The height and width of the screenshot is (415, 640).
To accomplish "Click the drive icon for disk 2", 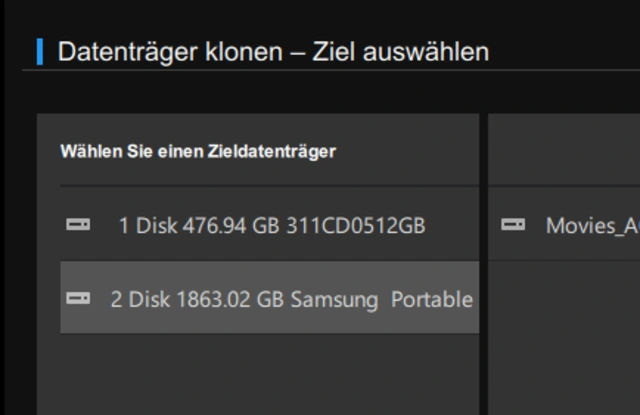I will (77, 298).
